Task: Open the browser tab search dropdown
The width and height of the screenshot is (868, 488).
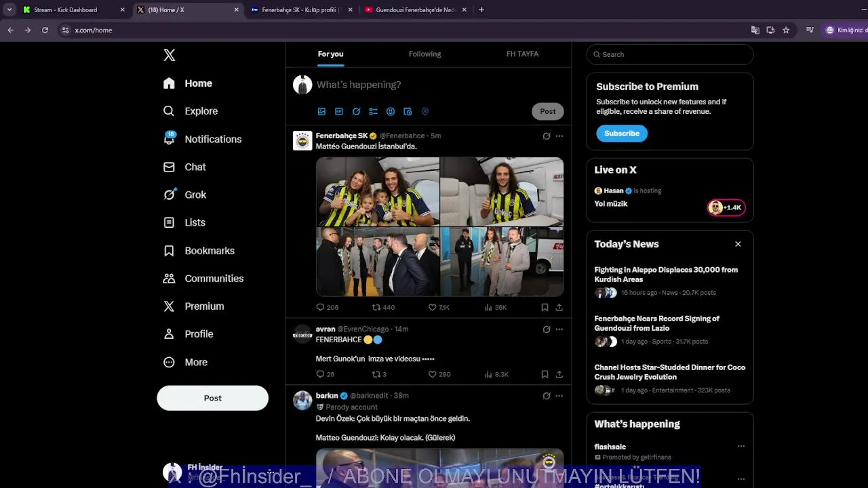Action: (x=9, y=9)
